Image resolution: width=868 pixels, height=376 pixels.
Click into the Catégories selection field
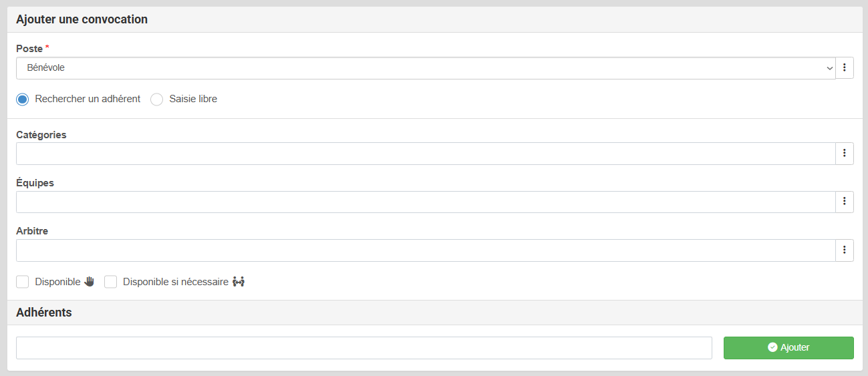(x=425, y=154)
